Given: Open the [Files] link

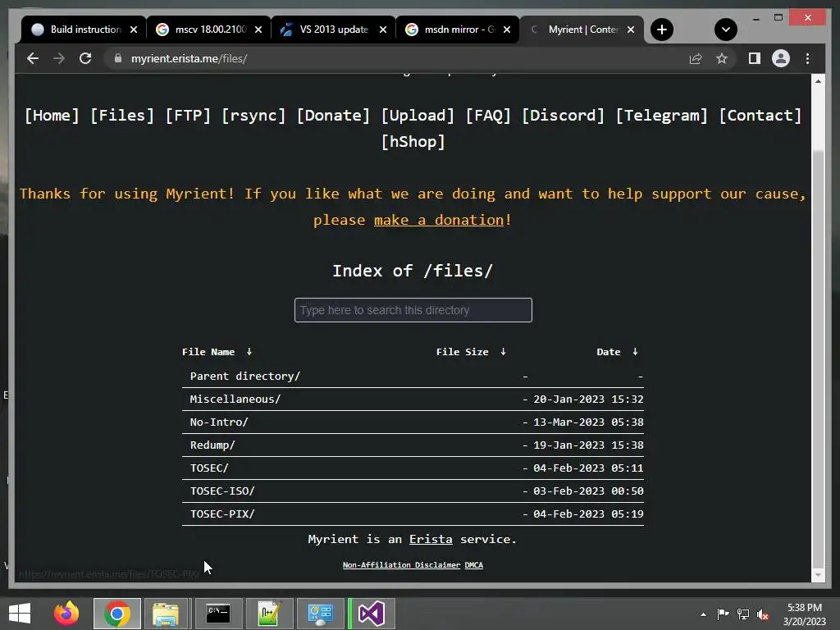Looking at the screenshot, I should (122, 115).
